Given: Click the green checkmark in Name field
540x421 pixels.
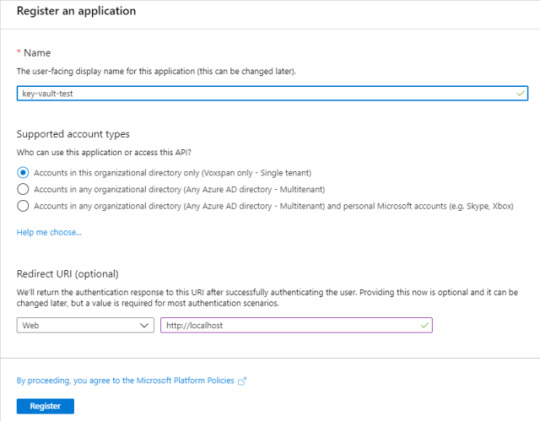Looking at the screenshot, I should pyautogui.click(x=521, y=93).
